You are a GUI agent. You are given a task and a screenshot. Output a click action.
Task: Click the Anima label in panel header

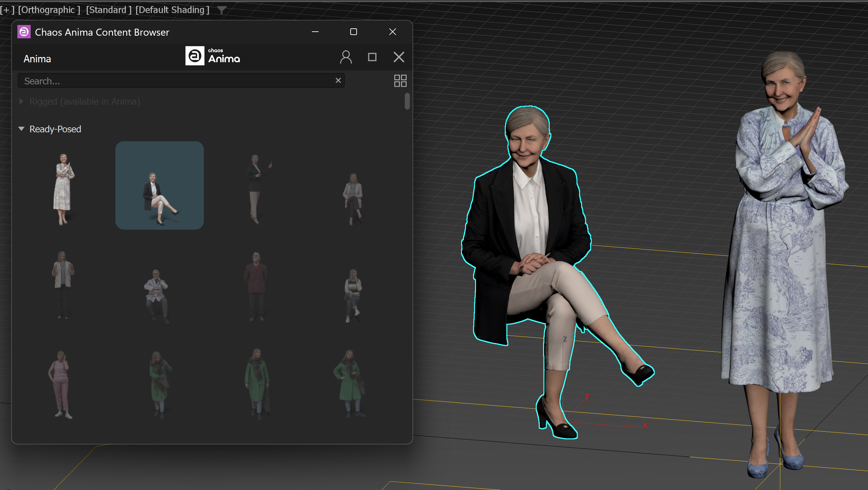(x=37, y=59)
